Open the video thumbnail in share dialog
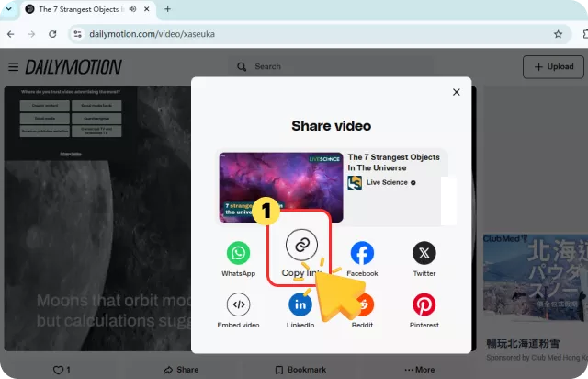Image resolution: width=588 pixels, height=379 pixels. [281, 187]
